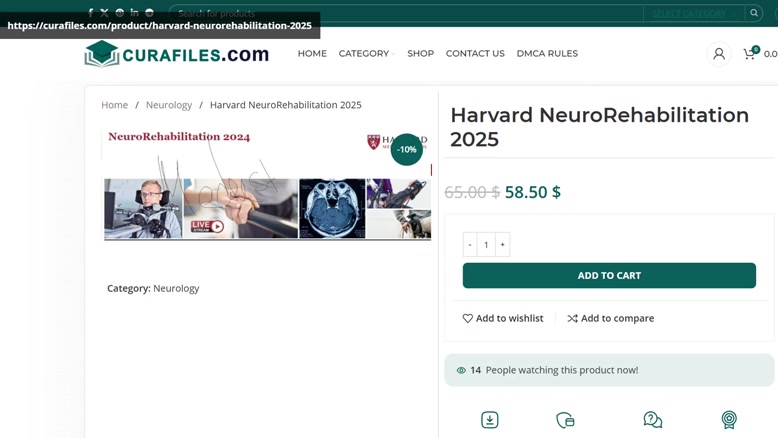The width and height of the screenshot is (778, 438).
Task: Click the chat support question icon
Action: (652, 420)
